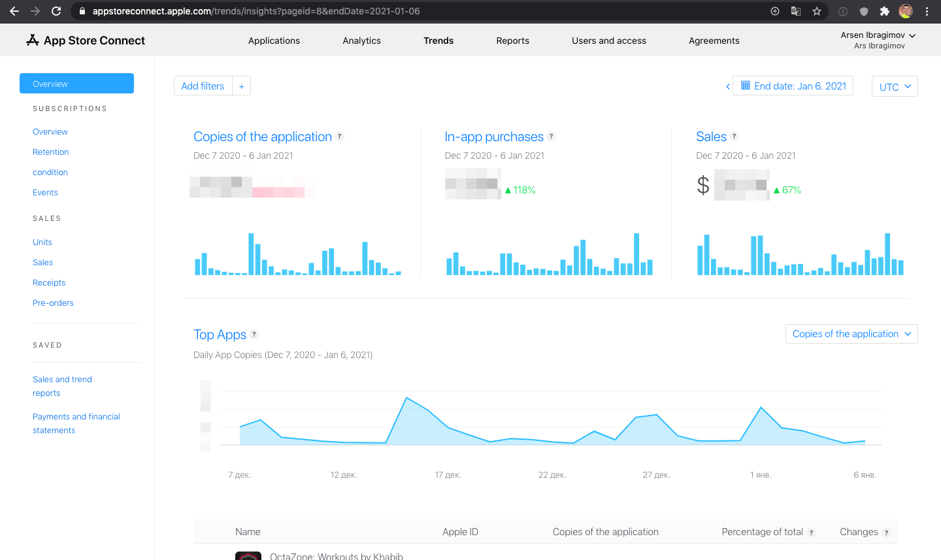Go forward in browser history
Image resolution: width=941 pixels, height=560 pixels.
[35, 11]
